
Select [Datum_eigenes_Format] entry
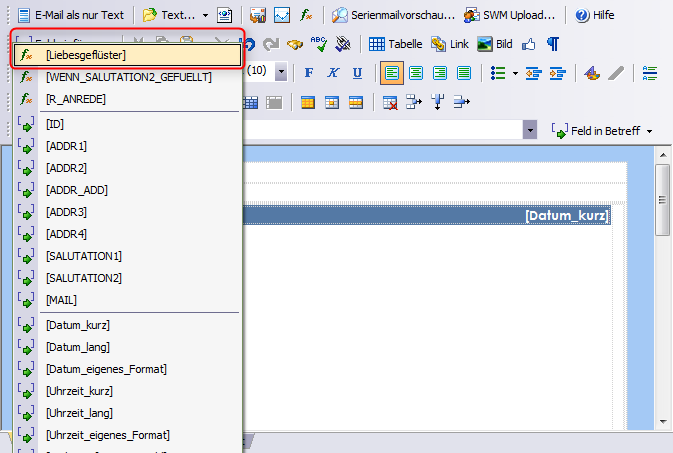tap(127, 369)
